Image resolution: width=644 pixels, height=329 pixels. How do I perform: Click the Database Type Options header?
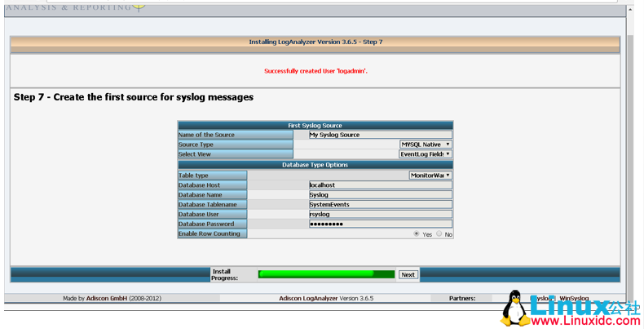tap(315, 165)
